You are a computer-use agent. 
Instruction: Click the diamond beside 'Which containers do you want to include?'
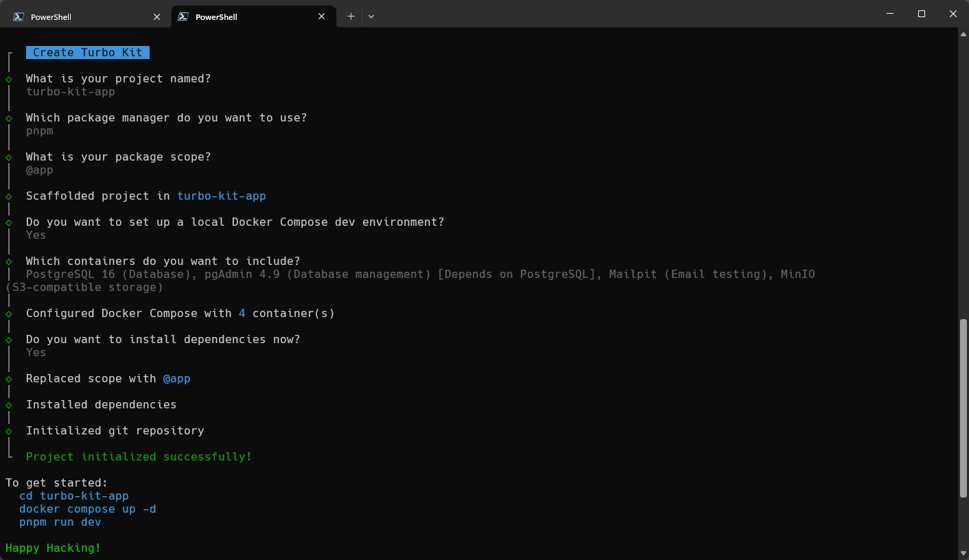tap(9, 261)
